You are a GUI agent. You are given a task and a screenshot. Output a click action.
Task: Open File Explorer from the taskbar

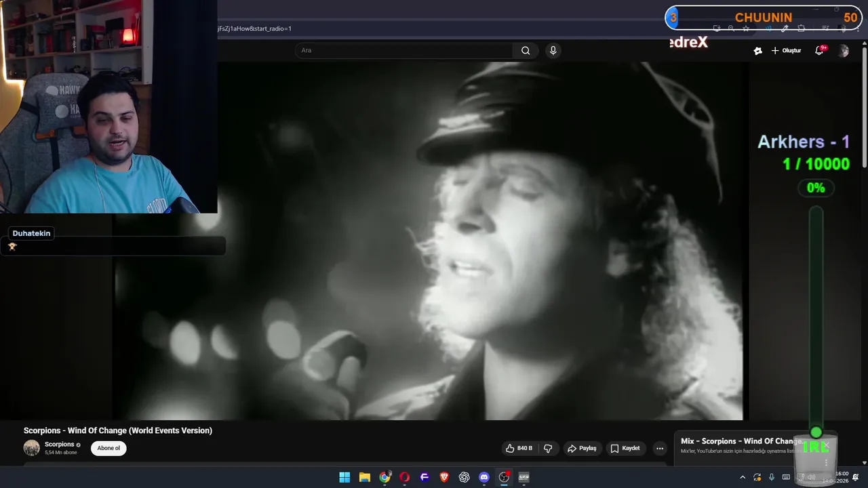(x=364, y=477)
